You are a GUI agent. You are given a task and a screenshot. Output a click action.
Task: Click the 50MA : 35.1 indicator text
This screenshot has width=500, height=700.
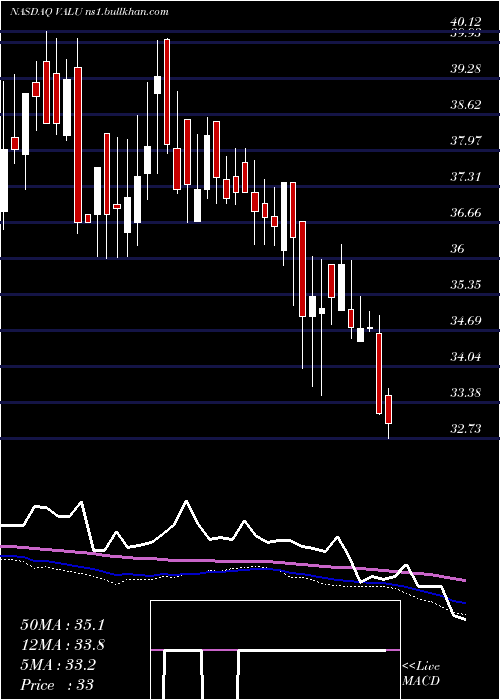[58, 624]
